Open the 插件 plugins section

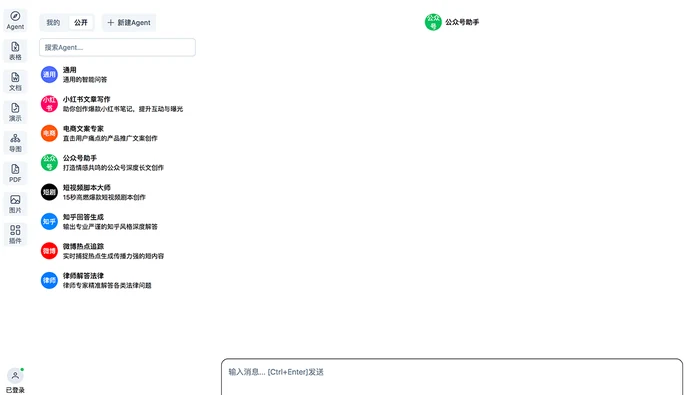pos(15,234)
